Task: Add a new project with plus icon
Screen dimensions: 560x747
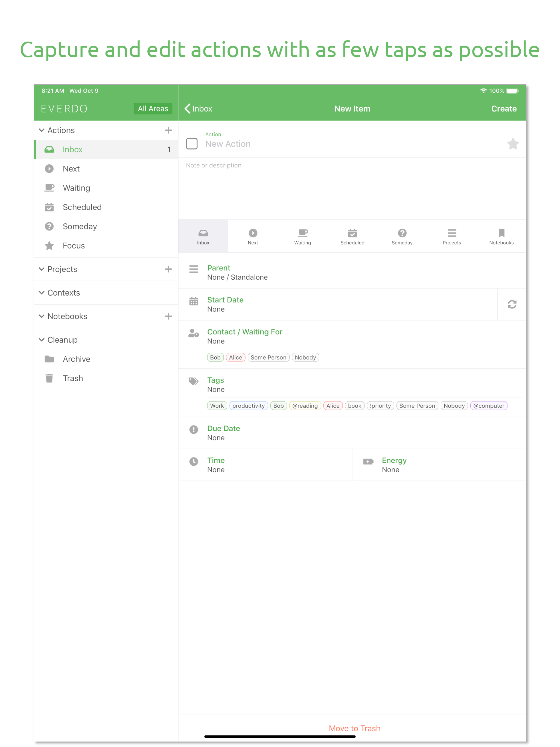Action: [168, 269]
